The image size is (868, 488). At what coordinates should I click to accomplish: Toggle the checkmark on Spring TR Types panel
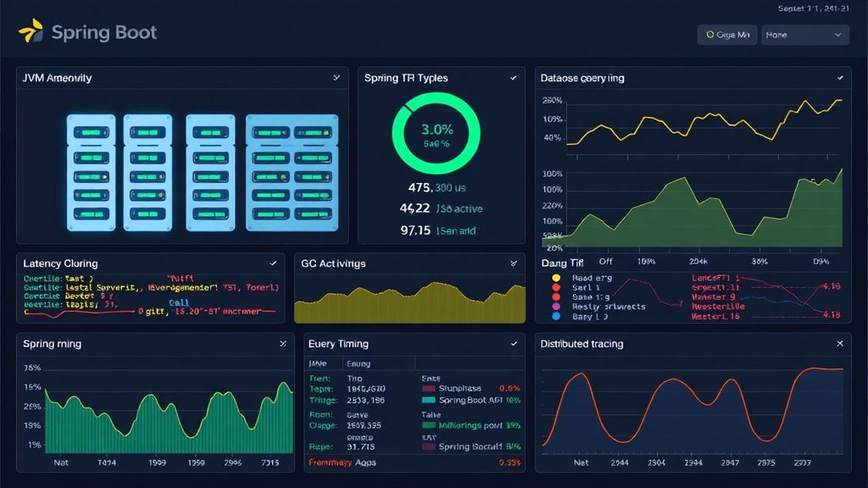click(x=513, y=77)
